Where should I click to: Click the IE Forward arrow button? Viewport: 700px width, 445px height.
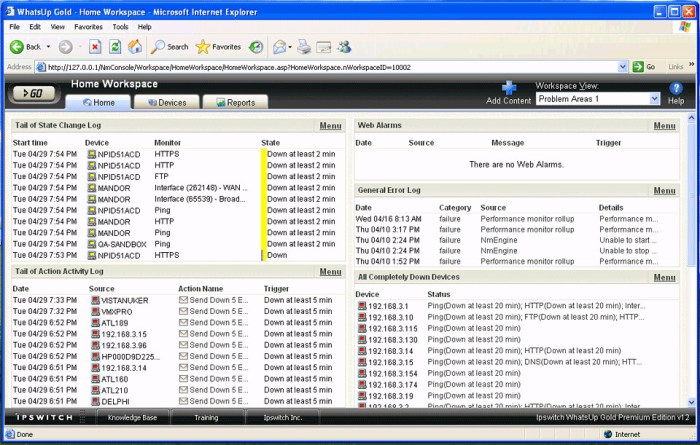(x=66, y=47)
